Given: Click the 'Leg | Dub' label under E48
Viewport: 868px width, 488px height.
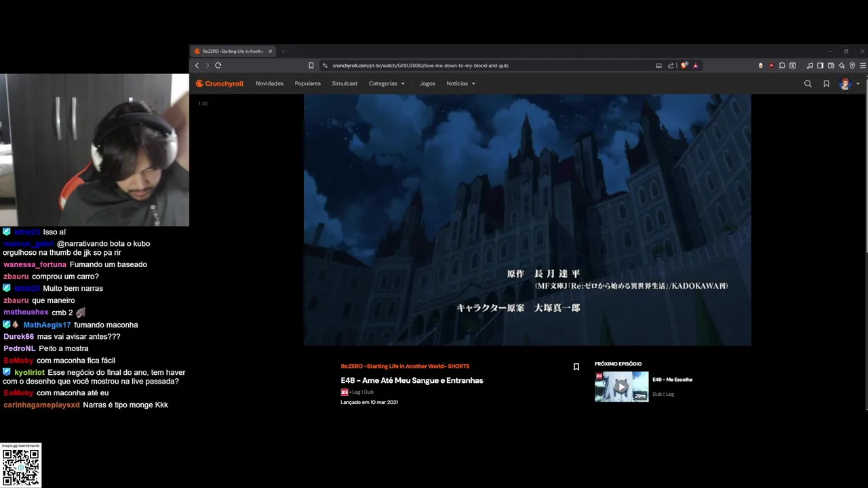Looking at the screenshot, I should tap(363, 392).
